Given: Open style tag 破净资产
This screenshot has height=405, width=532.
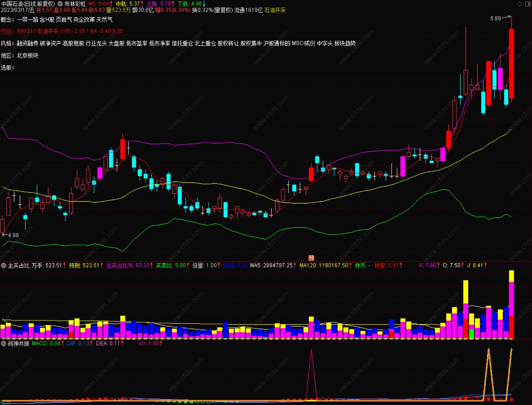Looking at the screenshot, I should tap(51, 43).
